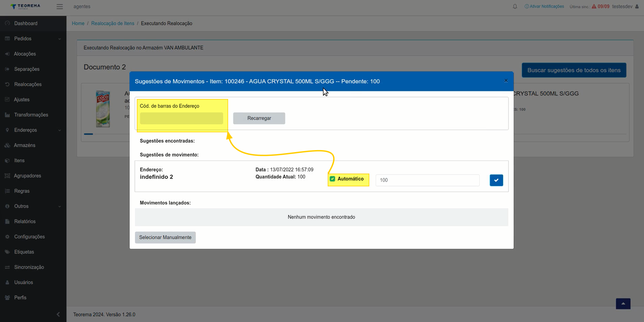Click the sync warning triangle icon
Image resolution: width=644 pixels, height=322 pixels.
click(594, 6)
